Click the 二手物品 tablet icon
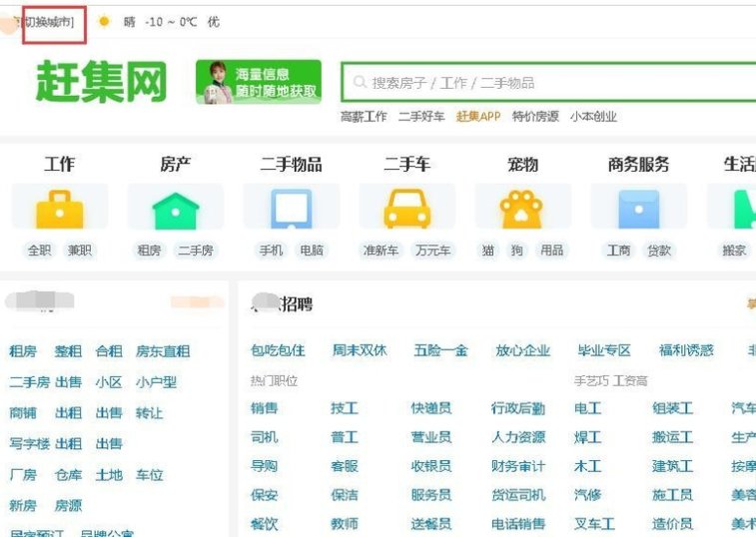Screen dimensions: 756x537 [x=292, y=209]
